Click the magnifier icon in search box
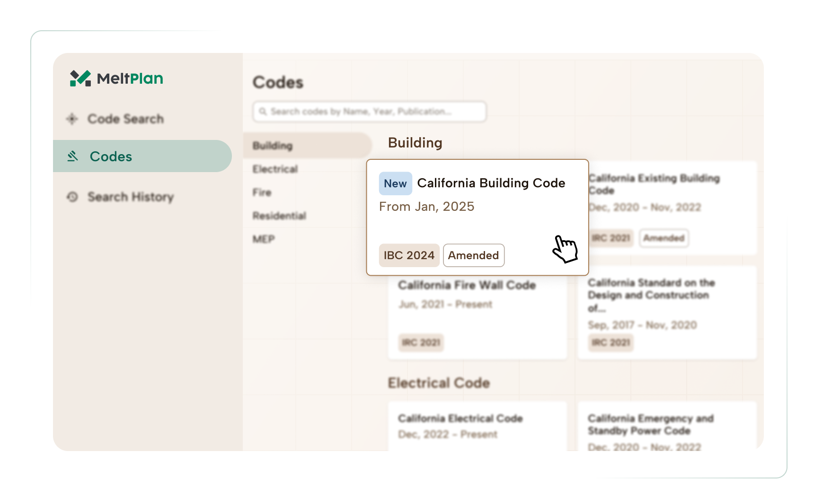 [263, 112]
